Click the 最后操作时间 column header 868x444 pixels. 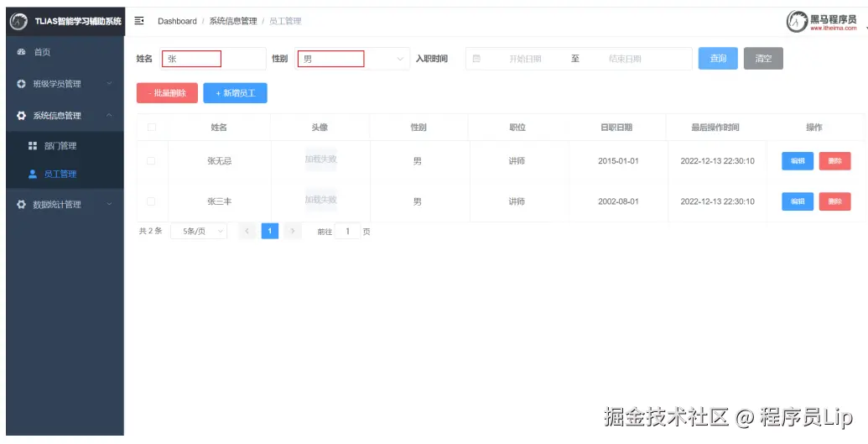(x=715, y=127)
